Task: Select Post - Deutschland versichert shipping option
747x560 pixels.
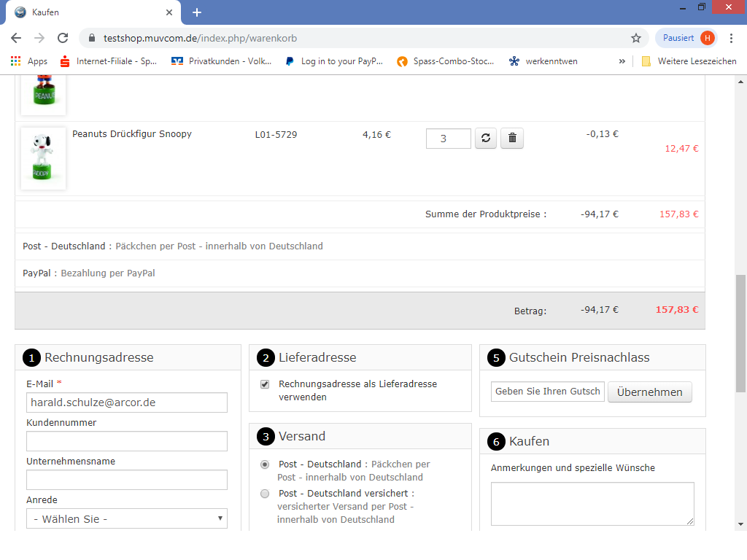Action: tap(265, 494)
